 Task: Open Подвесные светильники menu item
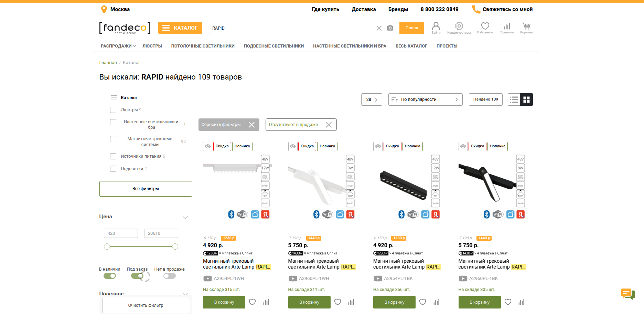pyautogui.click(x=274, y=46)
